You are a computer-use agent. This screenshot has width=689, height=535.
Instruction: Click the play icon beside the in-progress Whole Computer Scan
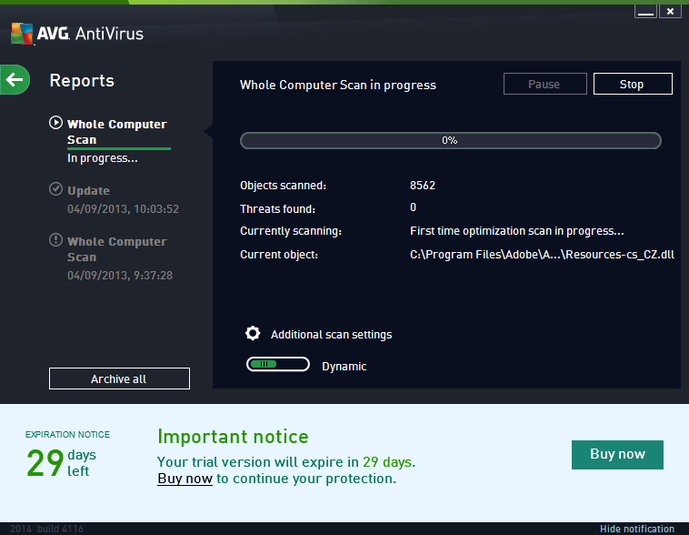click(x=56, y=123)
